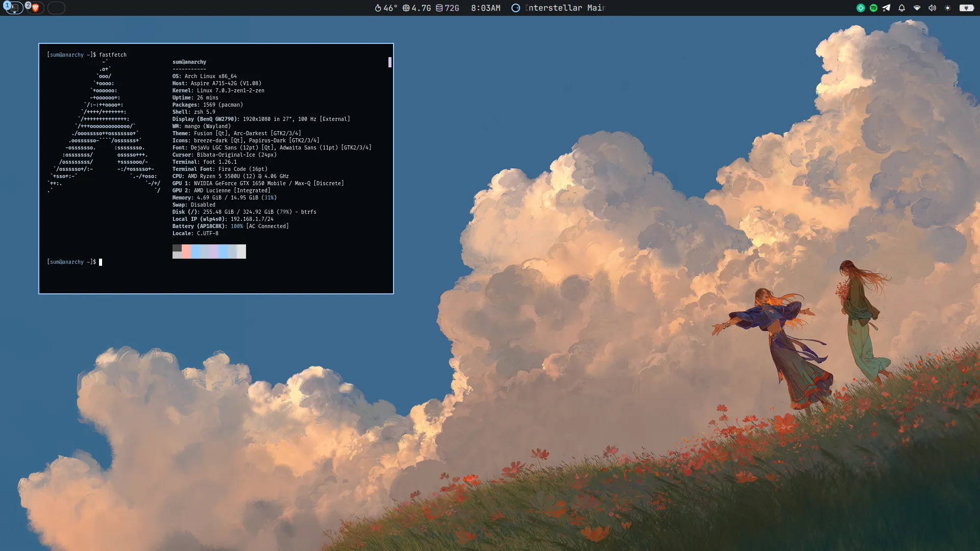
Task: Click the terminal scrollbar handle
Action: coord(390,62)
